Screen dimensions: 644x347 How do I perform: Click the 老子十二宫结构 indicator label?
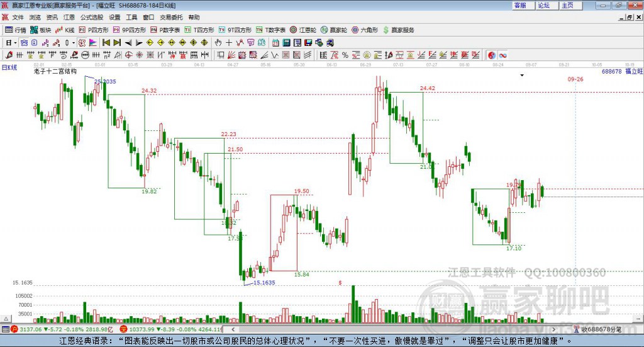[x=55, y=71]
